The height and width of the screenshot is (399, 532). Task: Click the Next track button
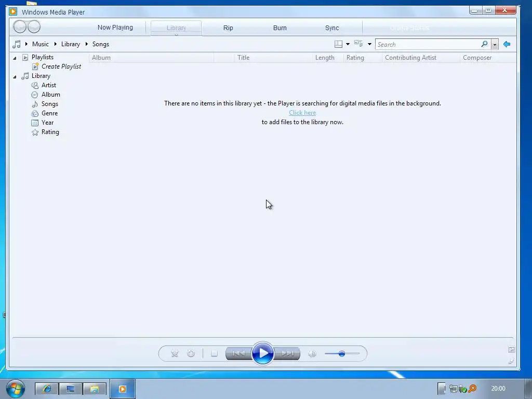(x=287, y=353)
